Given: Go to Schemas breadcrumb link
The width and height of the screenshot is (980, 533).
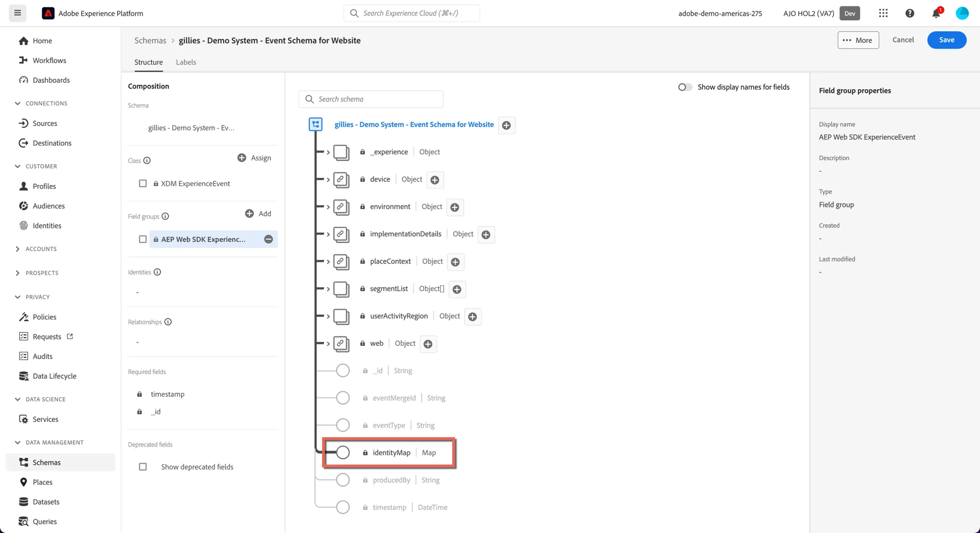Looking at the screenshot, I should [x=150, y=40].
